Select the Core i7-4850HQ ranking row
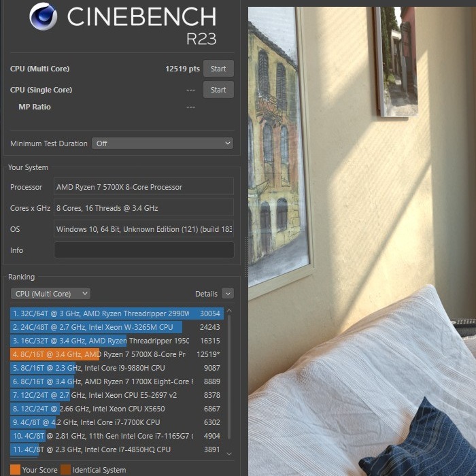Image resolution: width=476 pixels, height=476 pixels. [117, 449]
